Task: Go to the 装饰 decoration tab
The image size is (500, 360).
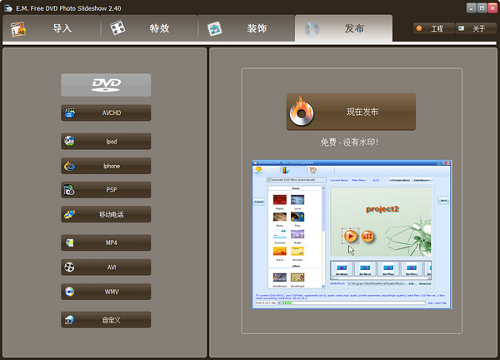Action: tap(246, 28)
